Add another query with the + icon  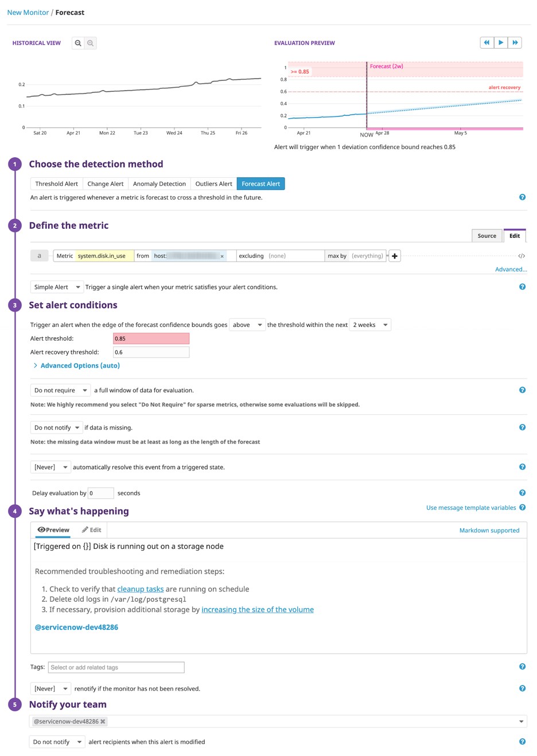(x=394, y=255)
